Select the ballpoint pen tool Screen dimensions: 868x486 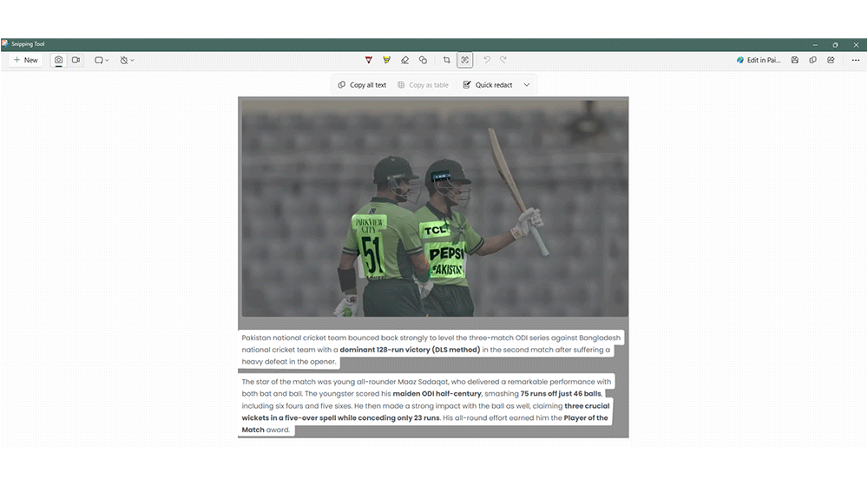click(369, 60)
